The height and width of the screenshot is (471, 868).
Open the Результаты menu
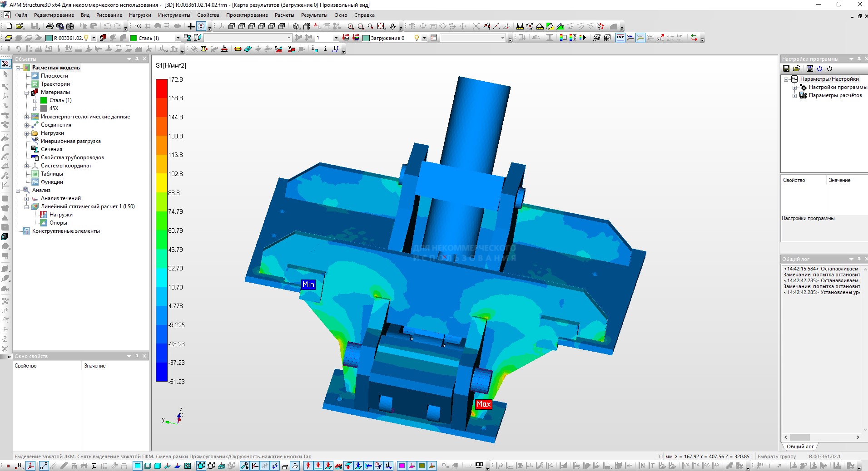[x=314, y=15]
